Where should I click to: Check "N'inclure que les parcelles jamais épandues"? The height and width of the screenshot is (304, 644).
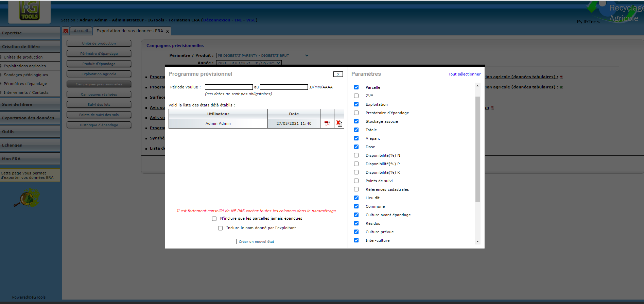click(x=214, y=219)
